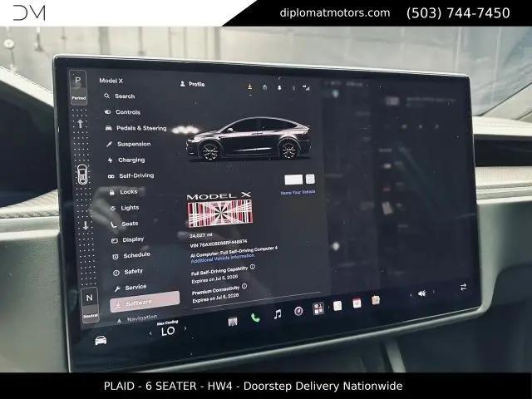532x399 pixels.
Task: Open vehicle controls via bottom car icon
Action: (101, 340)
